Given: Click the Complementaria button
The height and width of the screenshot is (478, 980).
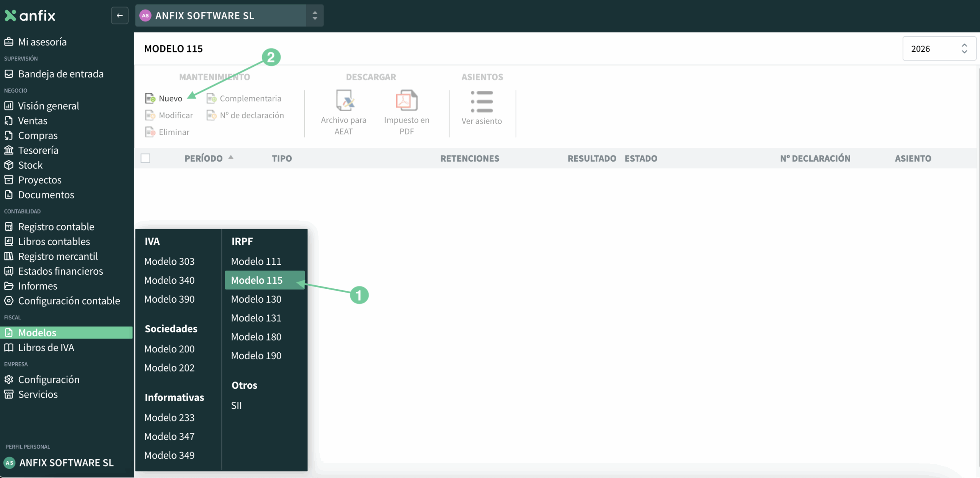Looking at the screenshot, I should 244,98.
